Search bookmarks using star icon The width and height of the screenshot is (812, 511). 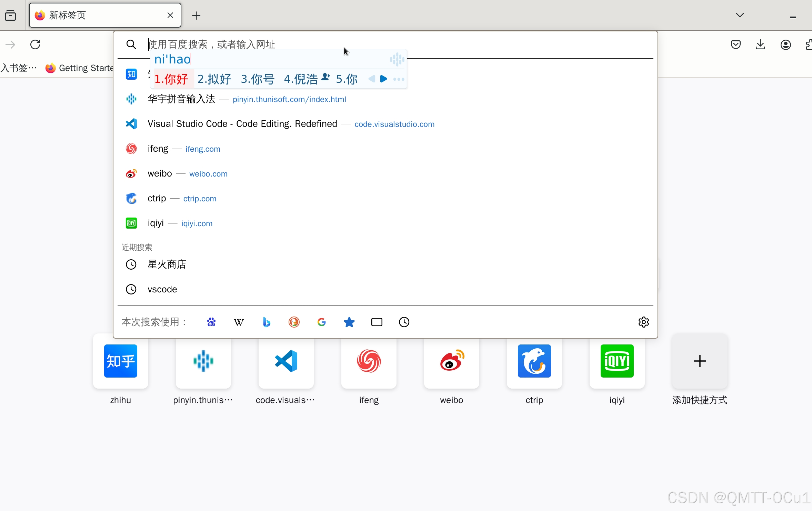click(349, 322)
